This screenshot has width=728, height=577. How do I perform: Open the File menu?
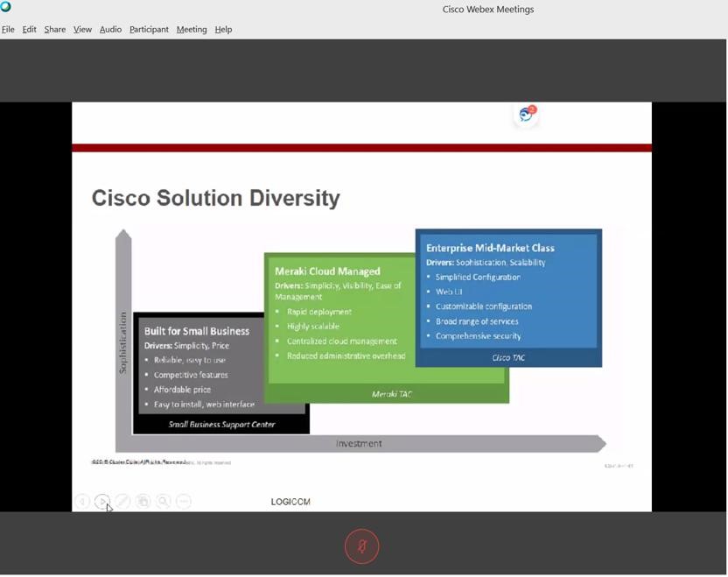(8, 29)
